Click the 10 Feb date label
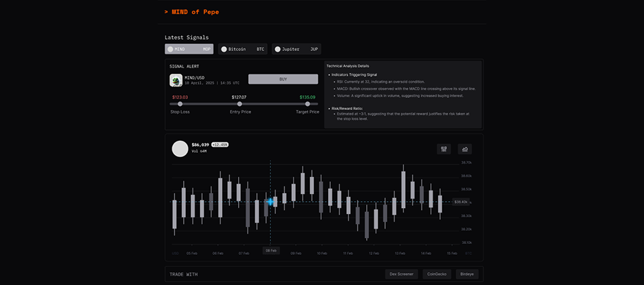This screenshot has height=285, width=644. click(x=321, y=253)
